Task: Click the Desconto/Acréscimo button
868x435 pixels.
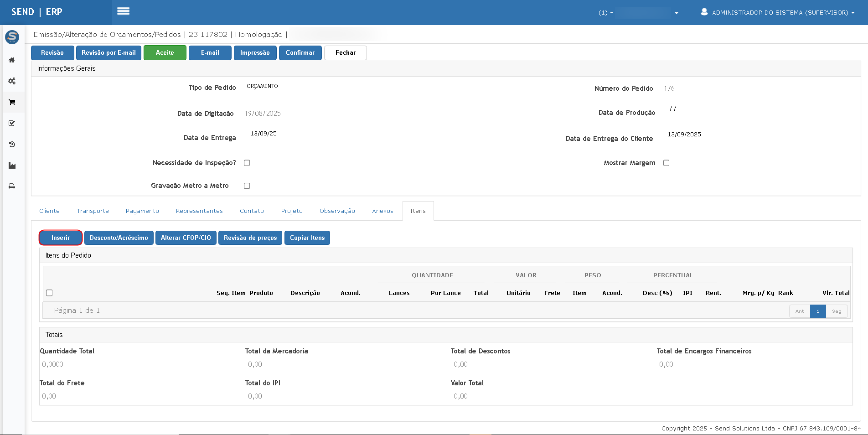Action: click(x=119, y=238)
